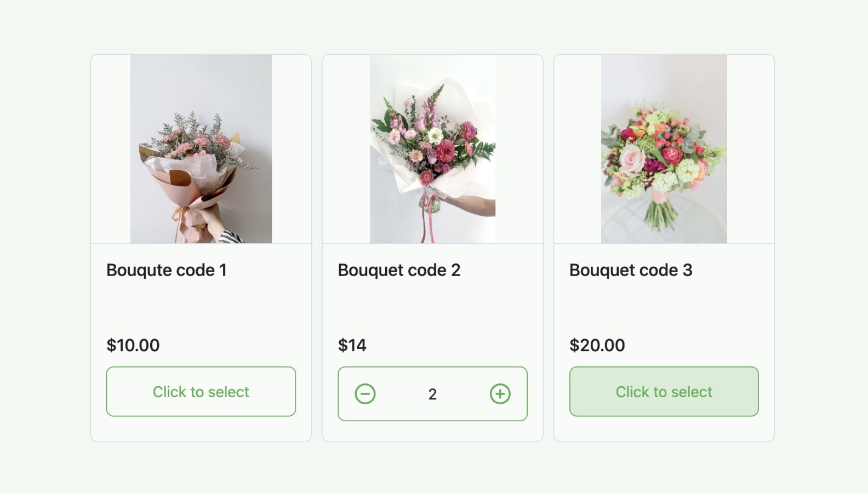Select the Bouquet code 2 card
Image resolution: width=868 pixels, height=493 pixels.
(432, 307)
